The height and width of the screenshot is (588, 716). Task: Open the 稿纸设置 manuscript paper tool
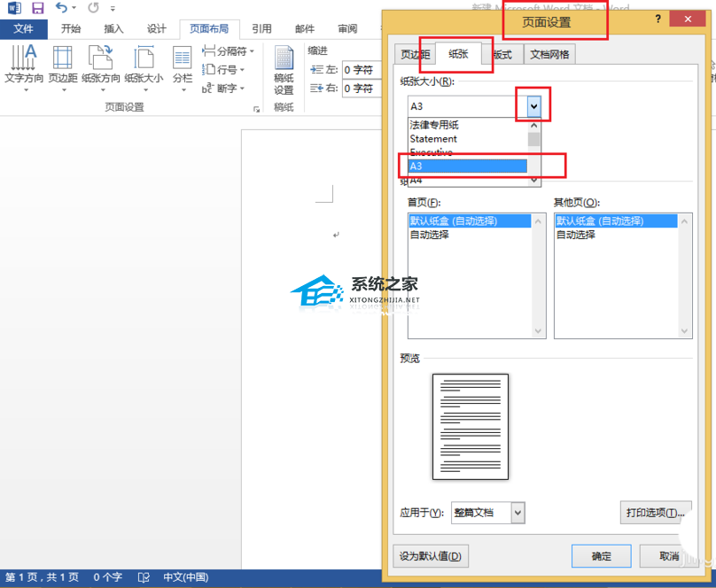284,71
